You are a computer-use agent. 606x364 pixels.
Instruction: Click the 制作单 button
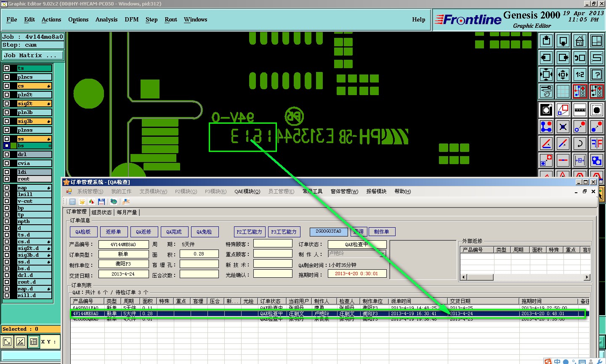click(x=382, y=232)
